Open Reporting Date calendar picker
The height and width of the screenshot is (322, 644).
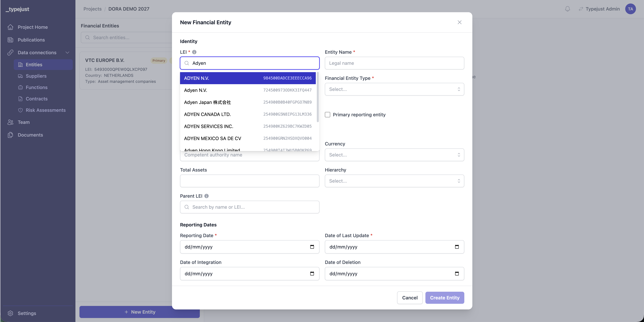[x=312, y=247]
